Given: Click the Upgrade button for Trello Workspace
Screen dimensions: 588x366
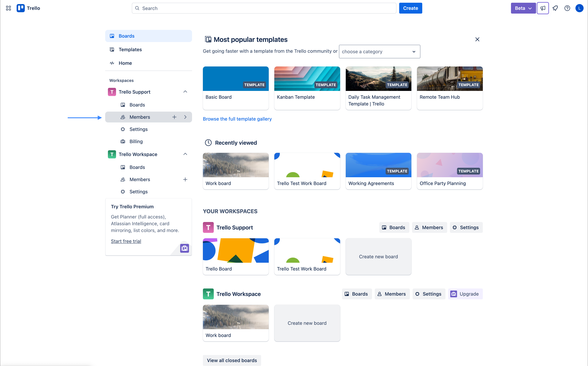Looking at the screenshot, I should point(465,294).
